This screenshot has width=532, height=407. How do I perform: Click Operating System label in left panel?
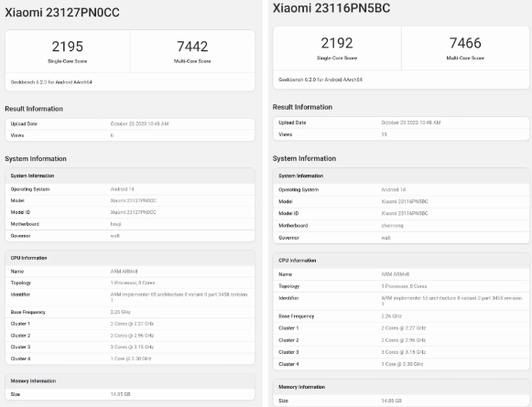pos(30,189)
